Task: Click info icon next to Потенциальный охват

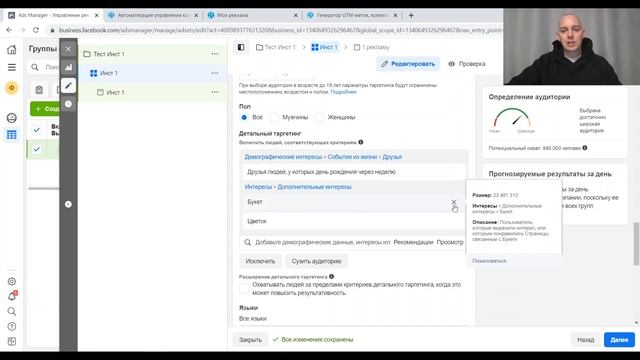Action: tap(585, 148)
